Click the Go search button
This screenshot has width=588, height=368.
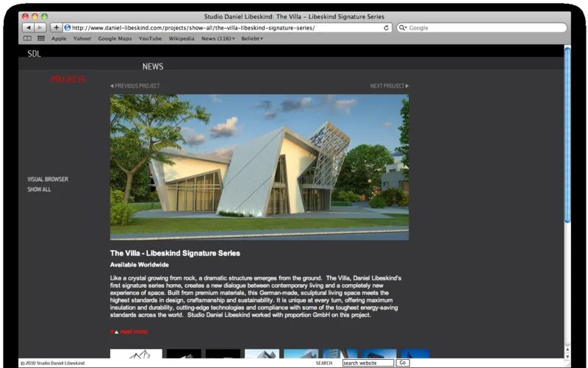403,363
